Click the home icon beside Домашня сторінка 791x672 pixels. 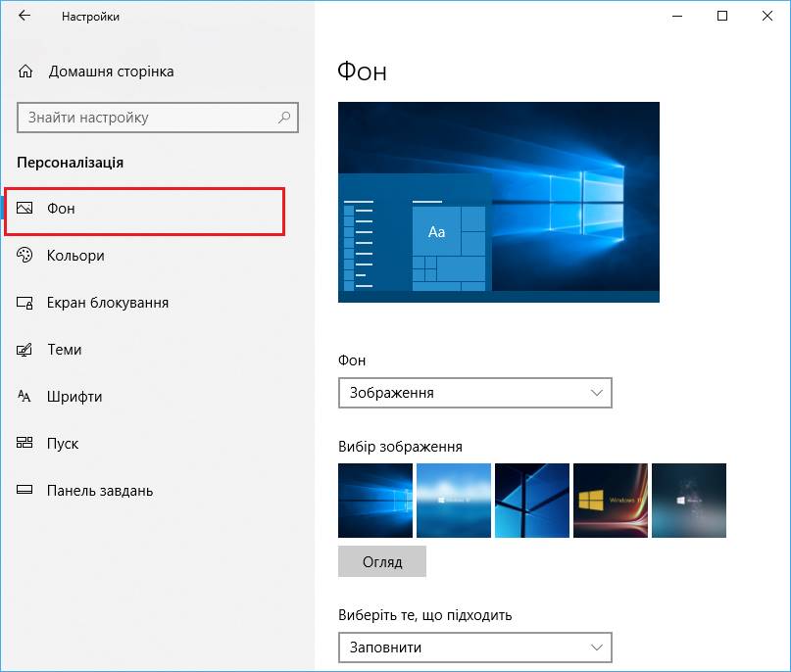point(25,72)
